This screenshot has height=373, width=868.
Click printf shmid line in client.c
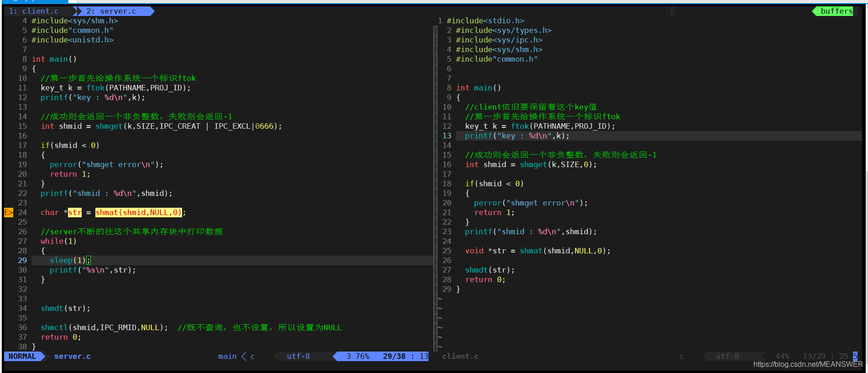click(x=531, y=231)
